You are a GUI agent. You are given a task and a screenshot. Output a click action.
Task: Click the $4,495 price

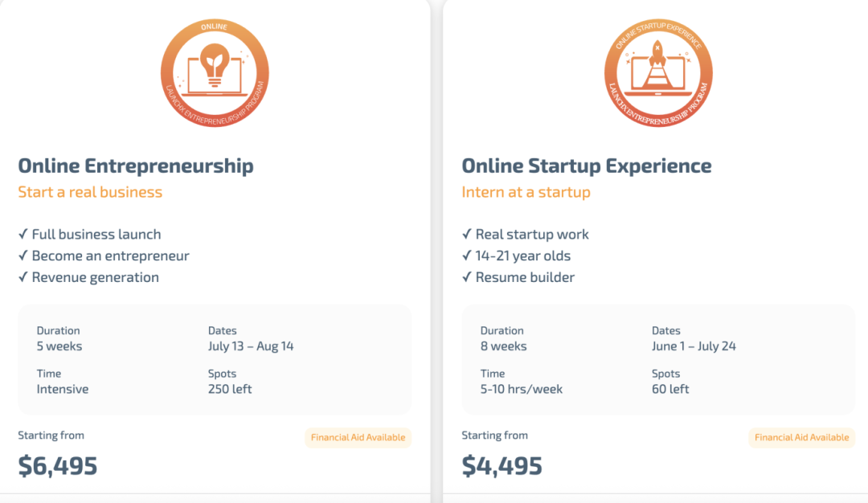coord(502,465)
